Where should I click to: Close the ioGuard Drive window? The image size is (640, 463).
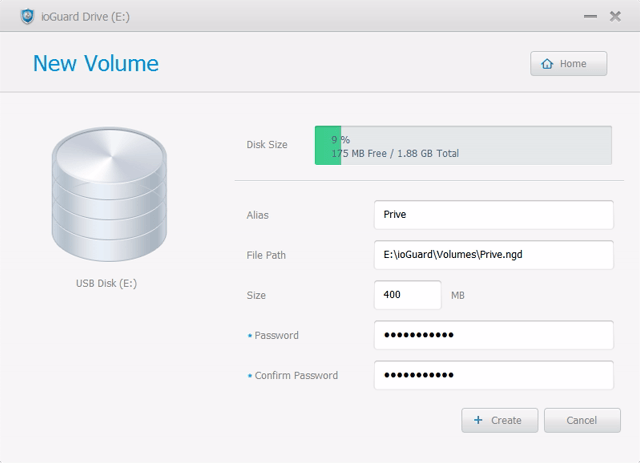coord(615,16)
